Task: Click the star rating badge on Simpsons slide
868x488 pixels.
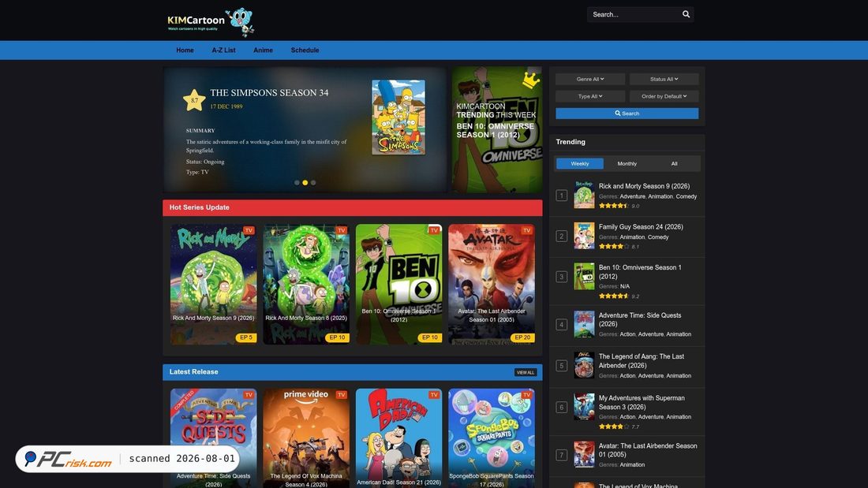Action: pos(194,100)
